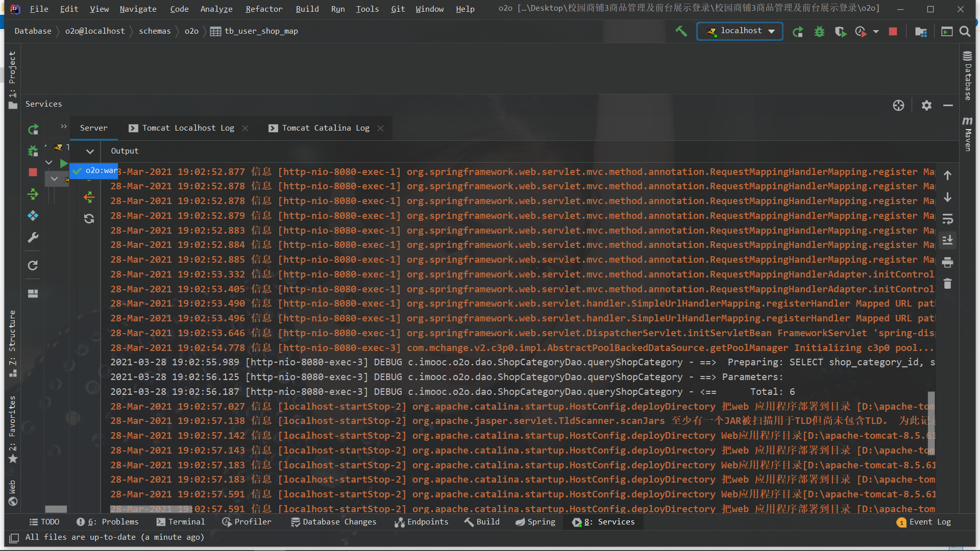This screenshot has height=551, width=980.
Task: Switch to Tomcat Localhost Log tab
Action: coord(188,128)
